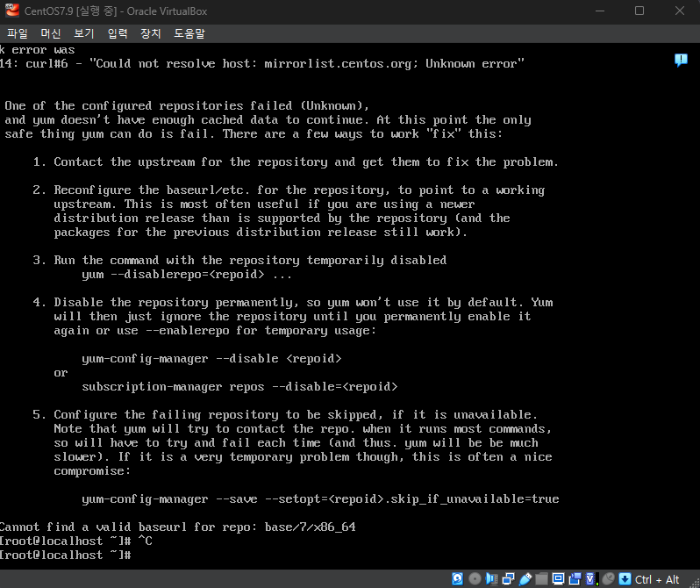Click the mouse integration status icon
This screenshot has width=700, height=588.
tap(609, 579)
